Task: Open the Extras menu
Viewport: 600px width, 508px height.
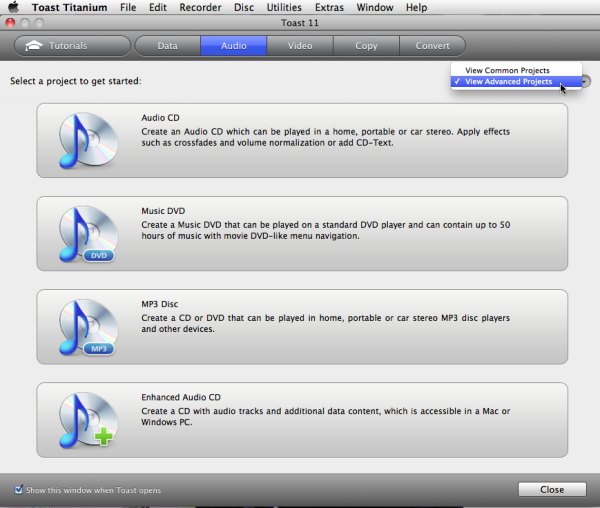Action: [329, 7]
